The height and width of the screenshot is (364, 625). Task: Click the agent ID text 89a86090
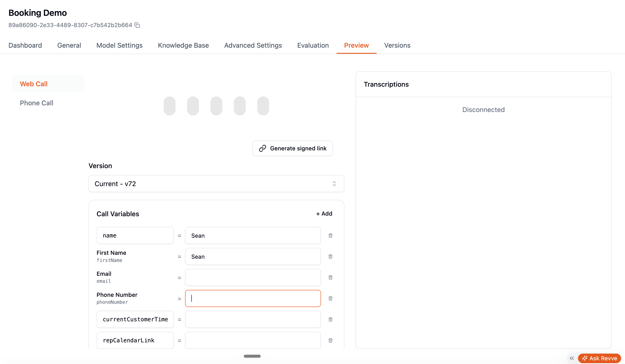click(70, 25)
